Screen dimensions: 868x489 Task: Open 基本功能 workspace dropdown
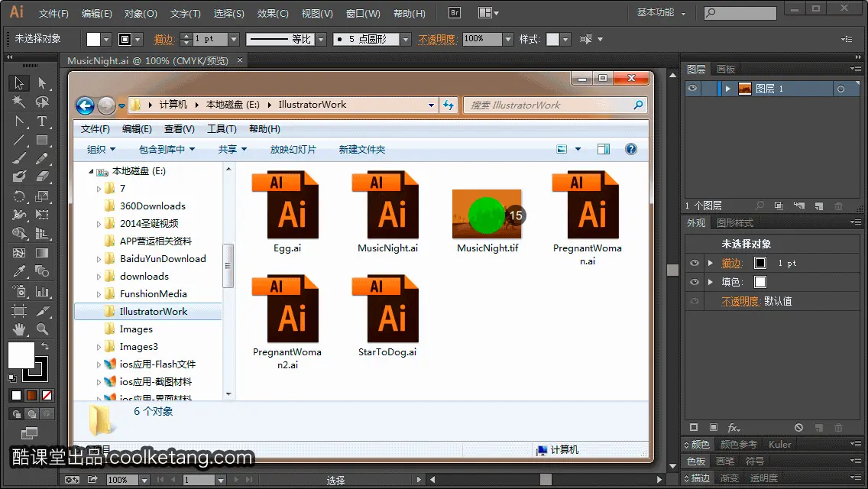pyautogui.click(x=661, y=13)
